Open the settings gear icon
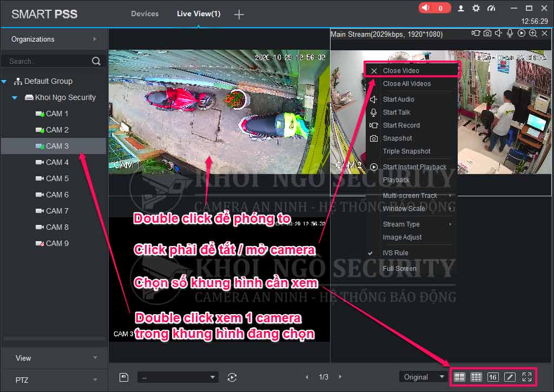The image size is (554, 392). pos(476,8)
